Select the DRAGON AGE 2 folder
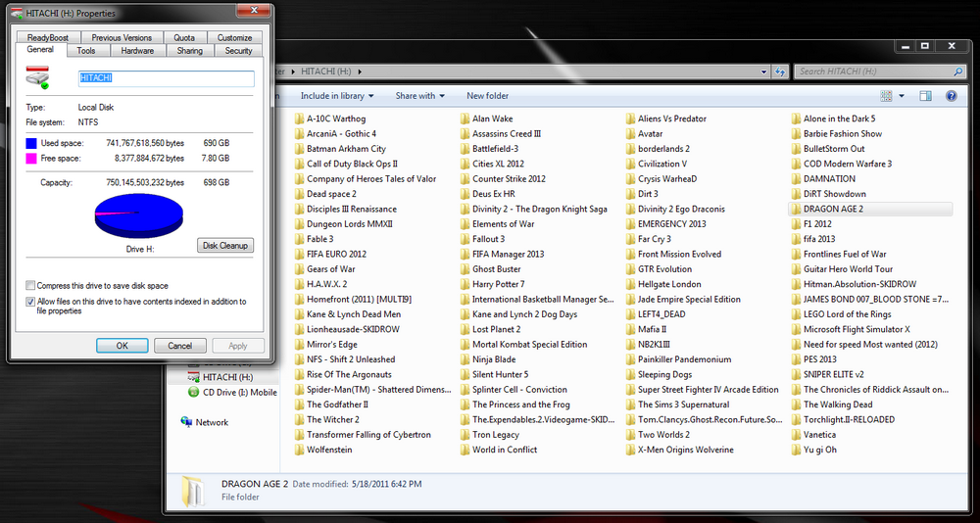Image resolution: width=980 pixels, height=523 pixels. tap(870, 209)
